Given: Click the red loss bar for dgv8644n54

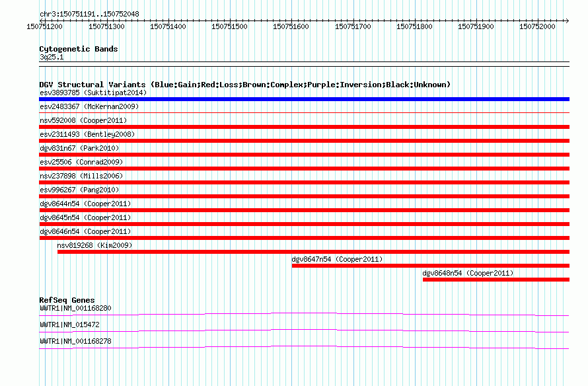Looking at the screenshot, I should (304, 210).
